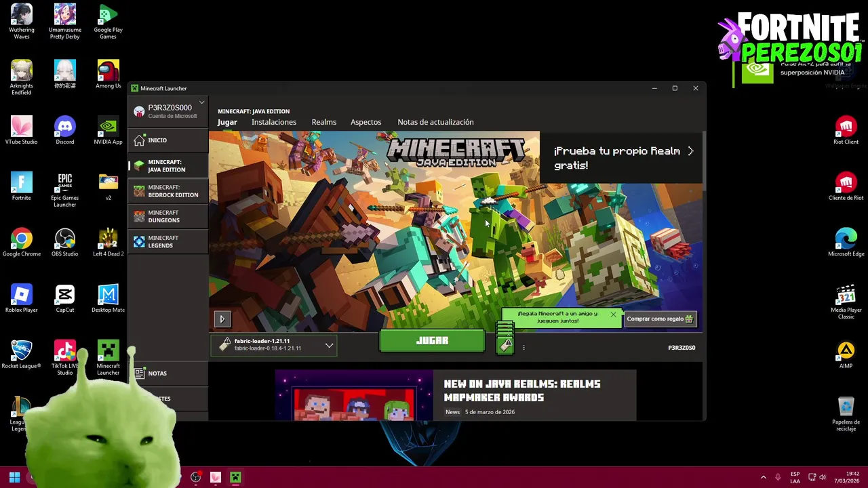This screenshot has width=868, height=488.
Task: Open Papelera de reciclaje desktop icon
Action: (846, 413)
